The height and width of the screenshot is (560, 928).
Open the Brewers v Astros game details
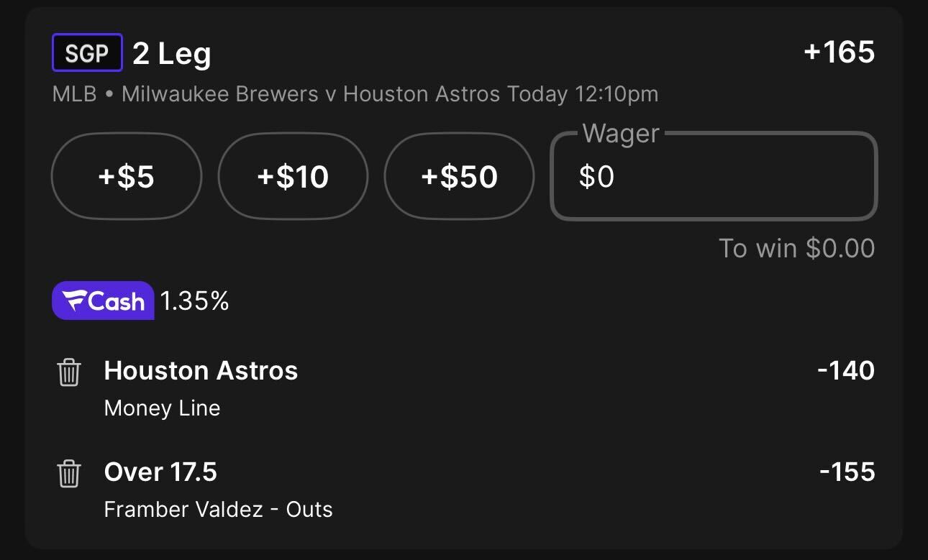355,94
